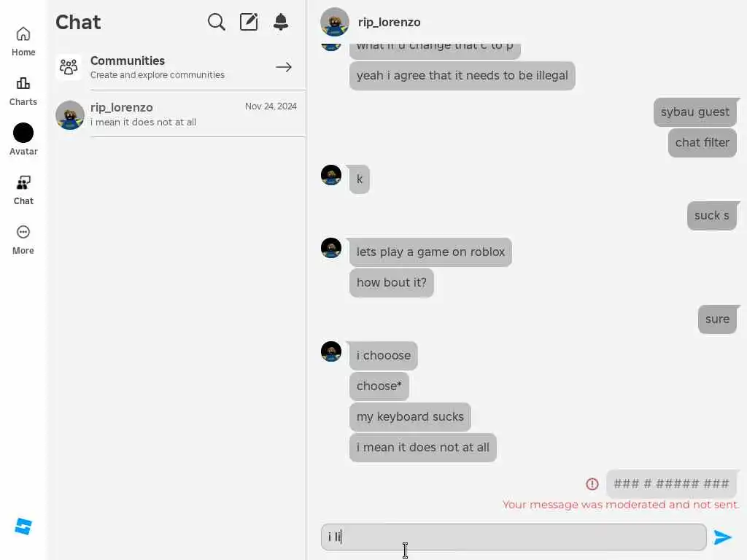Expand Communities with the arrow
This screenshot has width=747, height=560.
[x=284, y=67]
